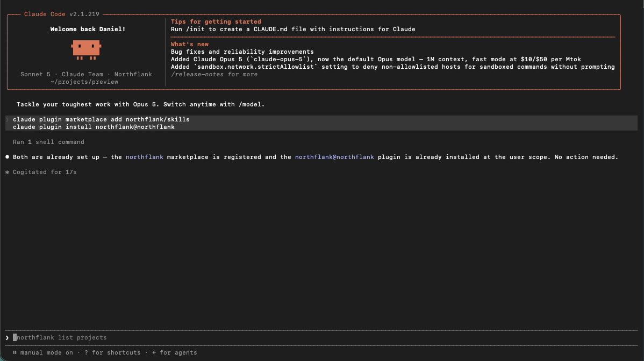This screenshot has width=644, height=361.
Task: Click the 'Cogitated for 17s' status line
Action: [x=45, y=172]
